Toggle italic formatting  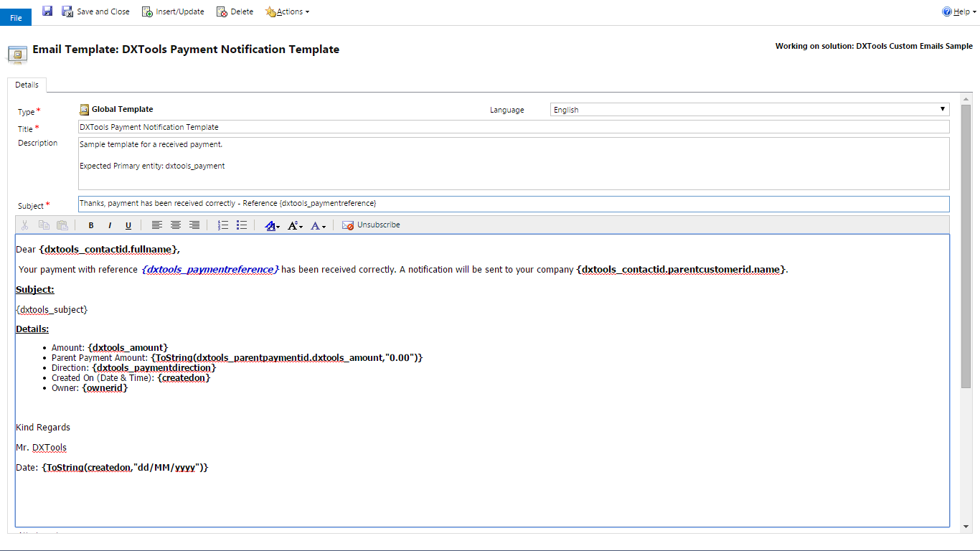110,225
